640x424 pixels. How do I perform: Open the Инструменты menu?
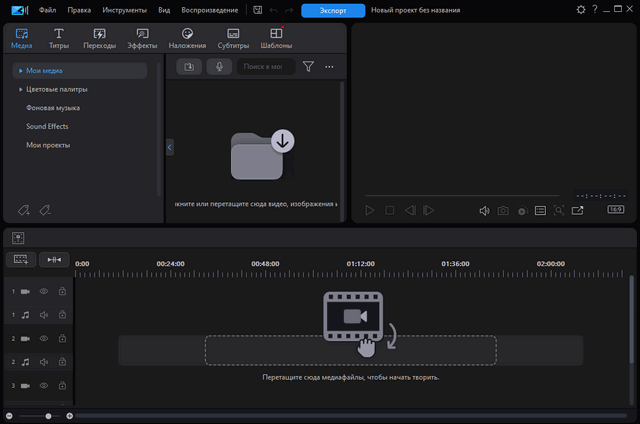pyautogui.click(x=124, y=10)
